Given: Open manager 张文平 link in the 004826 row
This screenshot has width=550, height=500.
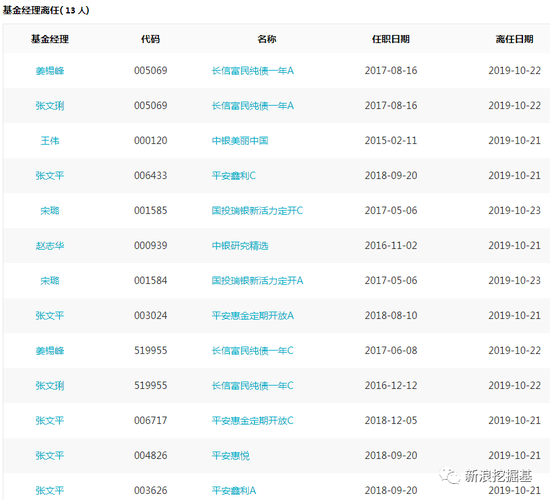Looking at the screenshot, I should (x=50, y=455).
